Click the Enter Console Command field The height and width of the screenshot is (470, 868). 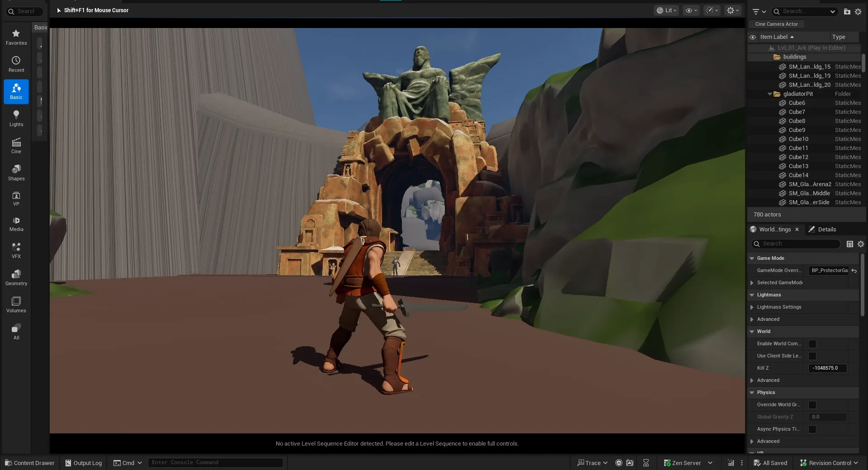click(216, 462)
